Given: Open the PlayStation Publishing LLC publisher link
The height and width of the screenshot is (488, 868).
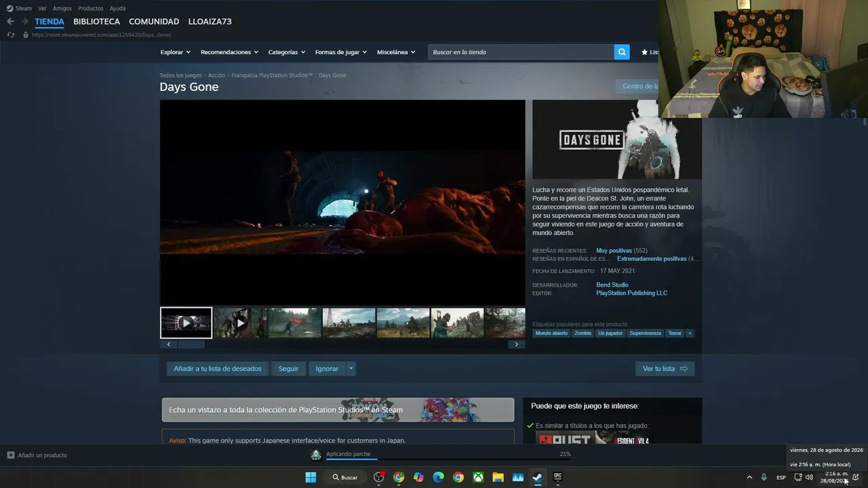Looking at the screenshot, I should (632, 293).
